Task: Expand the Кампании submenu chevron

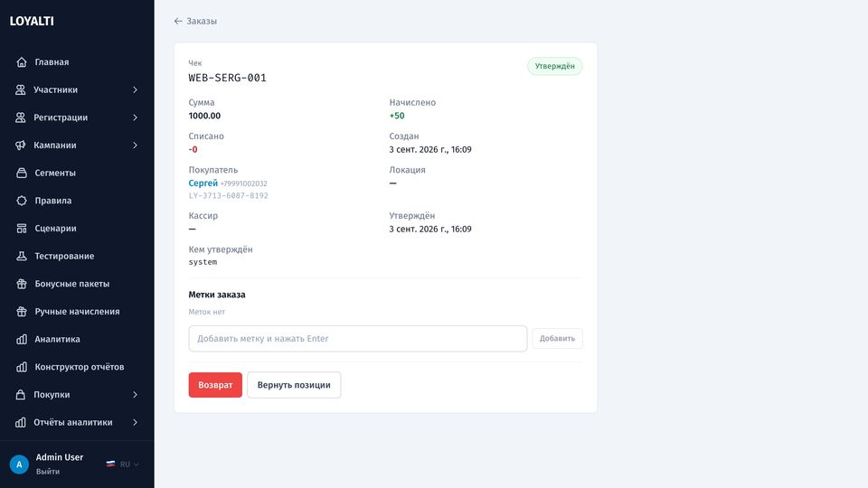Action: tap(135, 145)
